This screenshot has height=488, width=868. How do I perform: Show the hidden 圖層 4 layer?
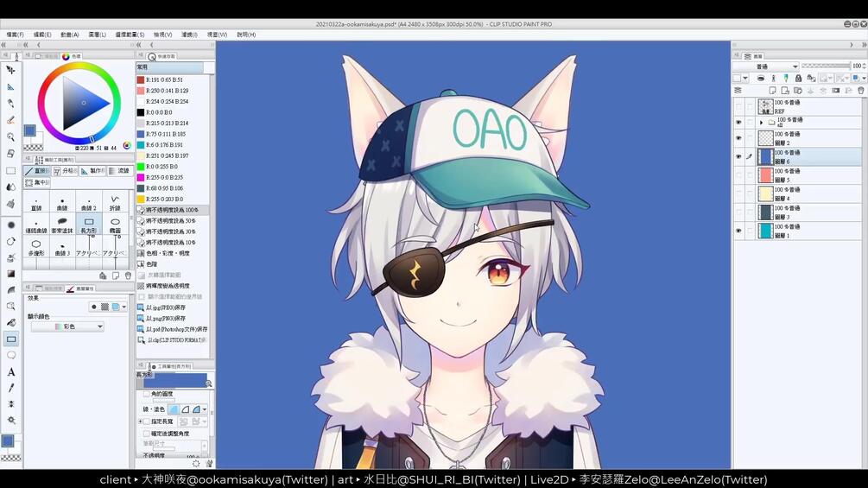pyautogui.click(x=738, y=193)
